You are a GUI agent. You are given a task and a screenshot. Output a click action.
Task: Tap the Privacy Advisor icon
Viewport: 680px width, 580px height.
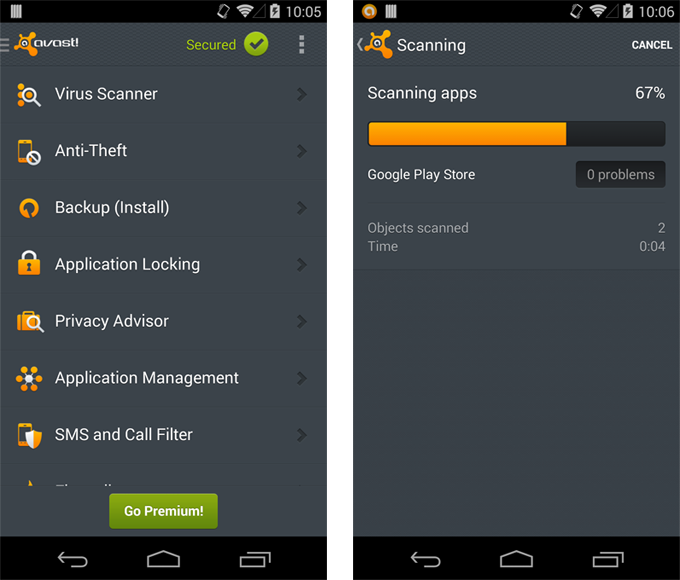[x=29, y=322]
